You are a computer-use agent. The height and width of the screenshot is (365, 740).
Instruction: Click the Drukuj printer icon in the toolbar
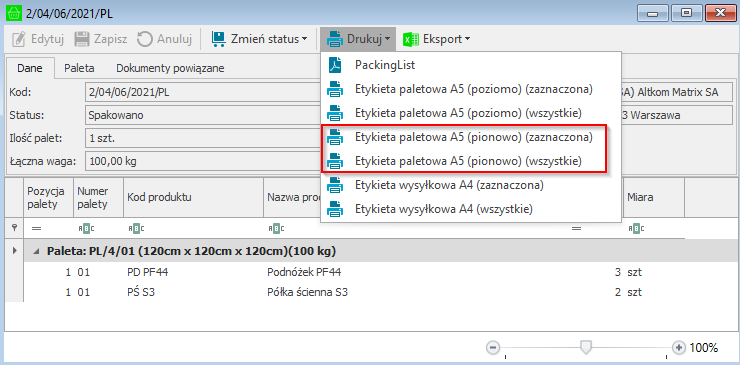(335, 39)
